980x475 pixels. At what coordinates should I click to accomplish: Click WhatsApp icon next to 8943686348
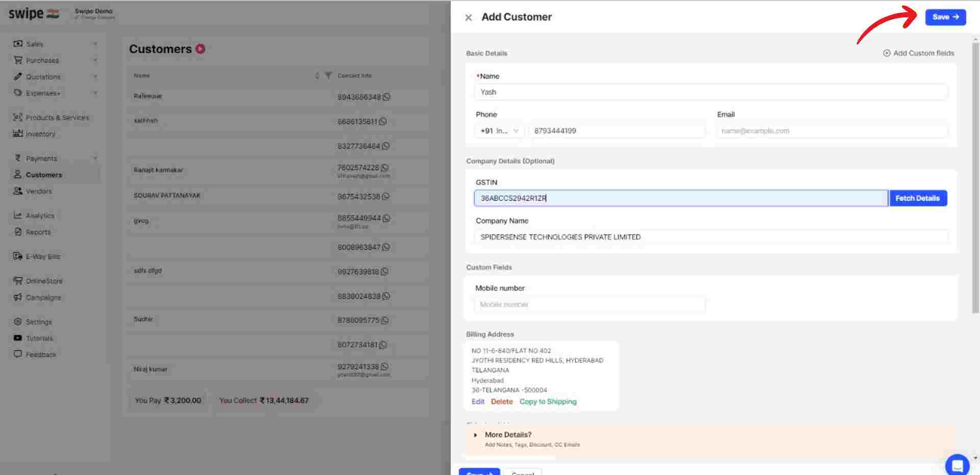click(386, 97)
